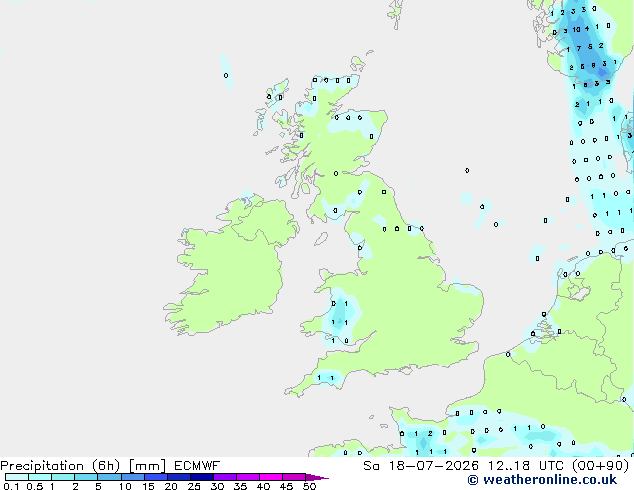Select the 35–40 mm legend swatch

(x=248, y=477)
